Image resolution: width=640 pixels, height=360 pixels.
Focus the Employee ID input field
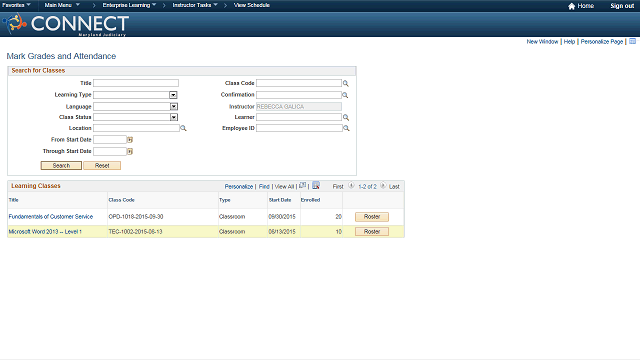pyautogui.click(x=299, y=128)
